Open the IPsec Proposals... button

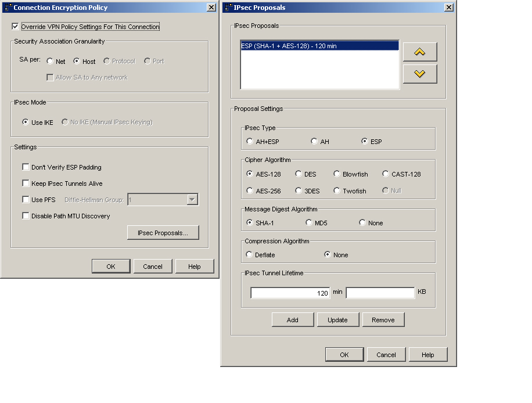click(x=163, y=233)
